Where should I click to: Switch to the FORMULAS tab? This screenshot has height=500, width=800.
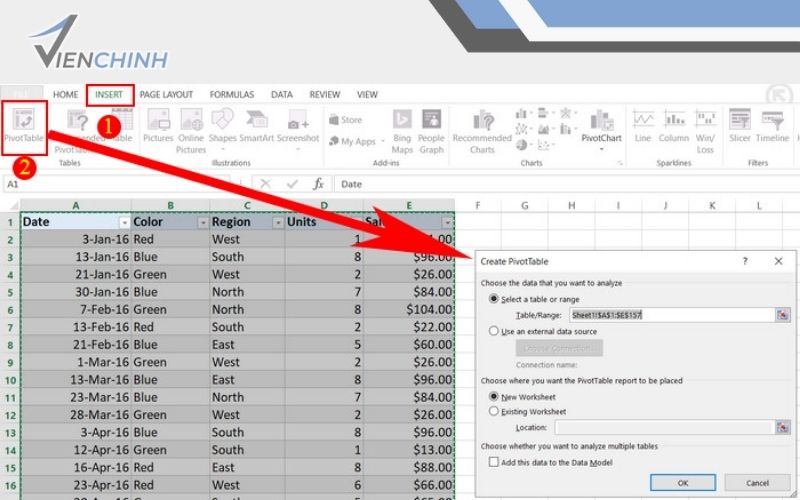(232, 94)
